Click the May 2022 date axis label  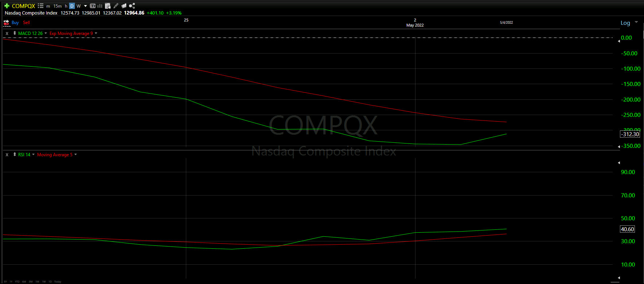click(415, 25)
